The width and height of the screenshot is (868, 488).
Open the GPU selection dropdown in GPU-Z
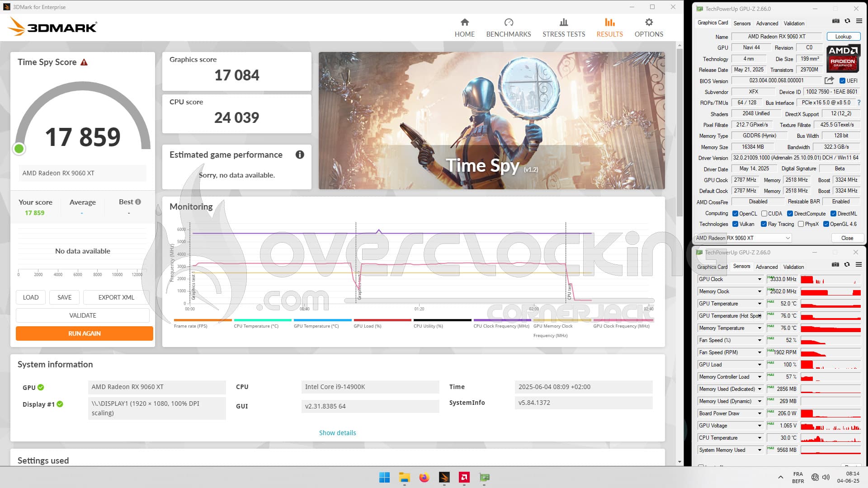pos(743,238)
